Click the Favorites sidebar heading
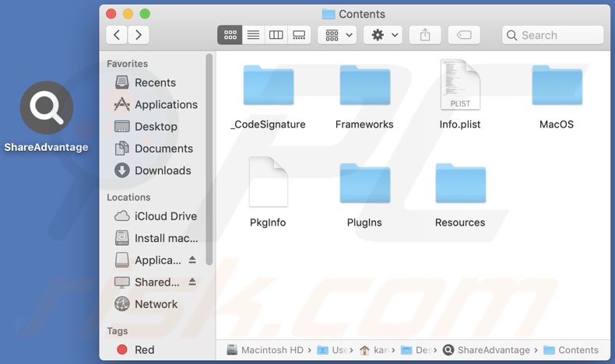The height and width of the screenshot is (364, 615). [x=128, y=64]
